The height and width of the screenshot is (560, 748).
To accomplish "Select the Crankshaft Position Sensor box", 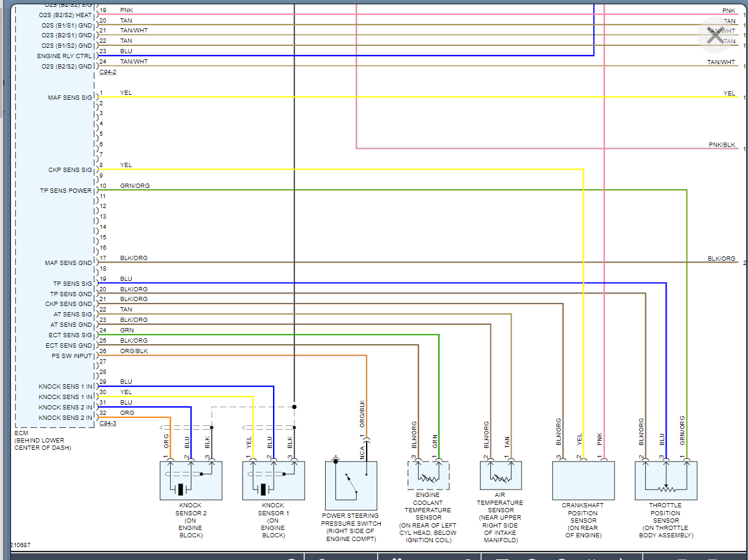I will tap(583, 481).
